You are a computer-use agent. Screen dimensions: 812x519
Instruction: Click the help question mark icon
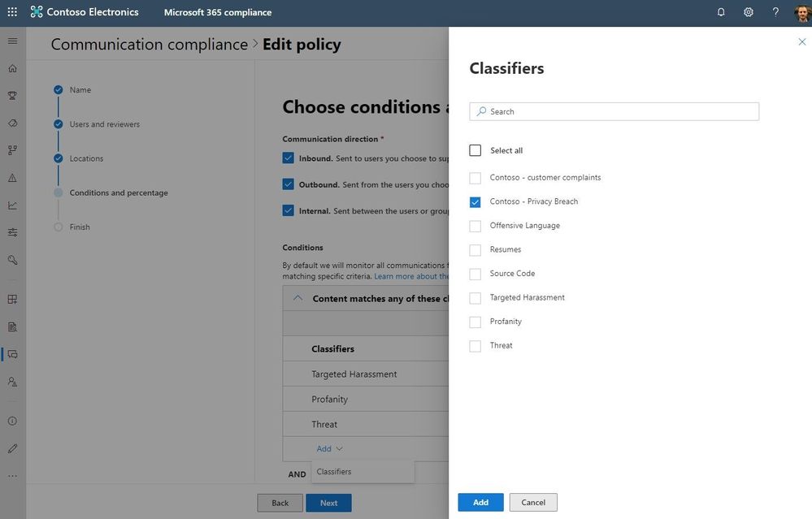(x=775, y=12)
